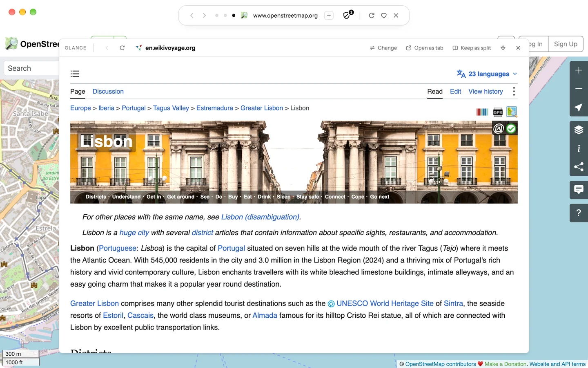Open the shield icon with badge
The height and width of the screenshot is (368, 588).
tap(347, 15)
